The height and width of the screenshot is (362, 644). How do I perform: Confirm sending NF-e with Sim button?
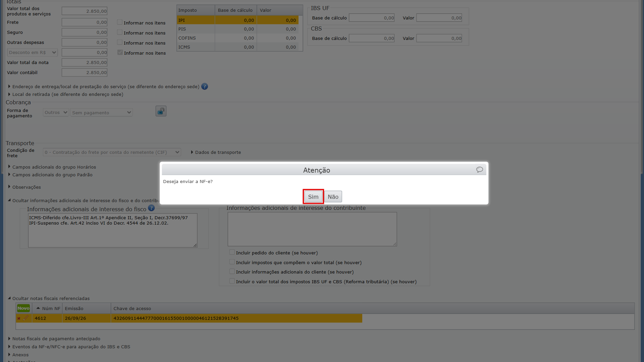pyautogui.click(x=313, y=197)
